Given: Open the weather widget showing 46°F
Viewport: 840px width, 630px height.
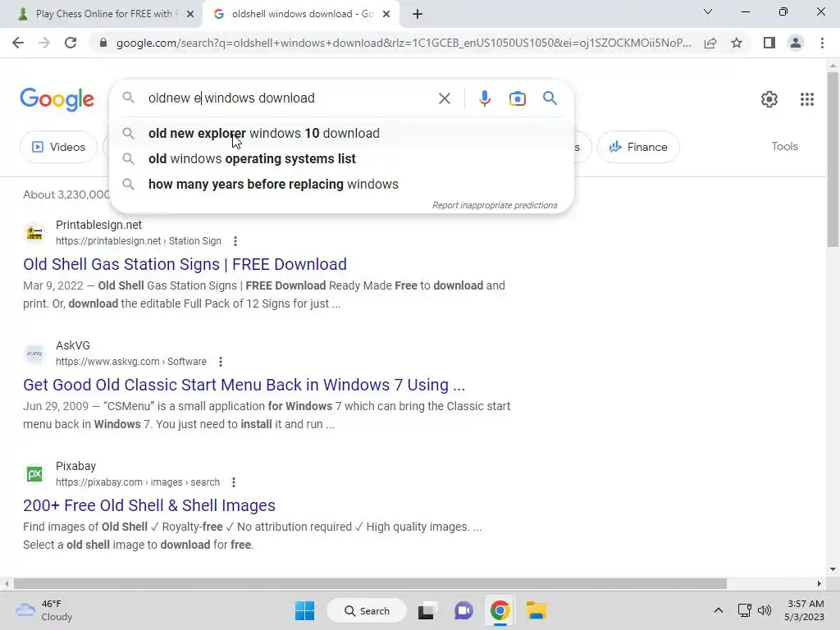Looking at the screenshot, I should pos(44,610).
